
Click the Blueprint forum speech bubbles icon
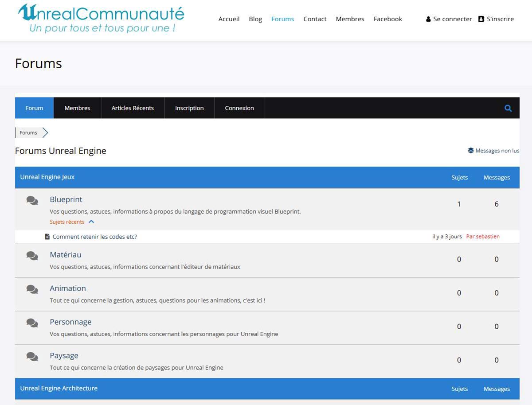[32, 201]
